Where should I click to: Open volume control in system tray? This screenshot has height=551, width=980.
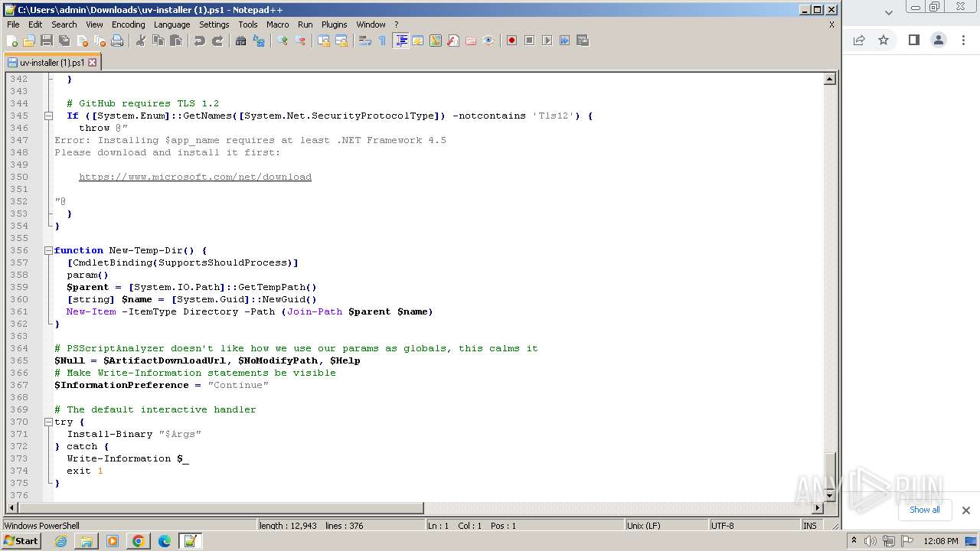(x=871, y=541)
